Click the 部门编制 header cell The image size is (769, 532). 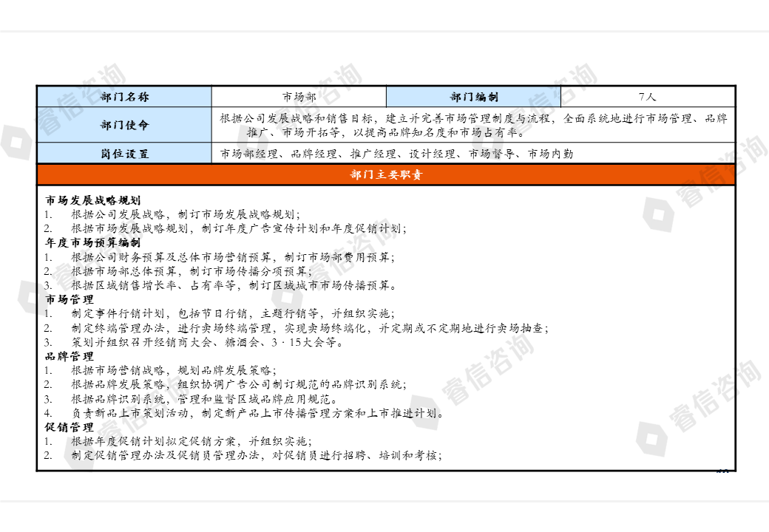pyautogui.click(x=473, y=97)
